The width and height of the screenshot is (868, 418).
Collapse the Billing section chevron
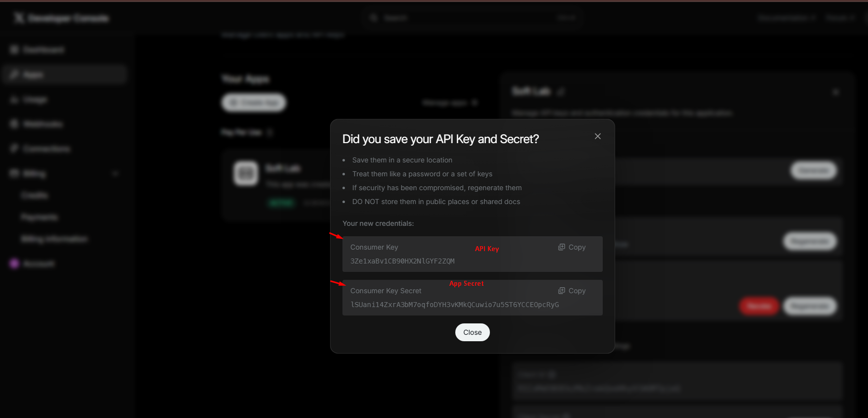point(115,173)
